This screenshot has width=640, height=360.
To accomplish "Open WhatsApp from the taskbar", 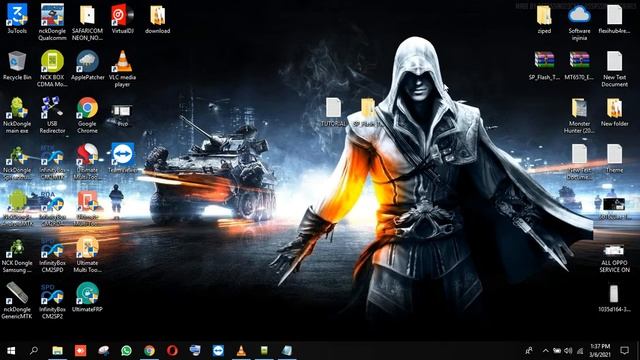I will click(x=126, y=351).
